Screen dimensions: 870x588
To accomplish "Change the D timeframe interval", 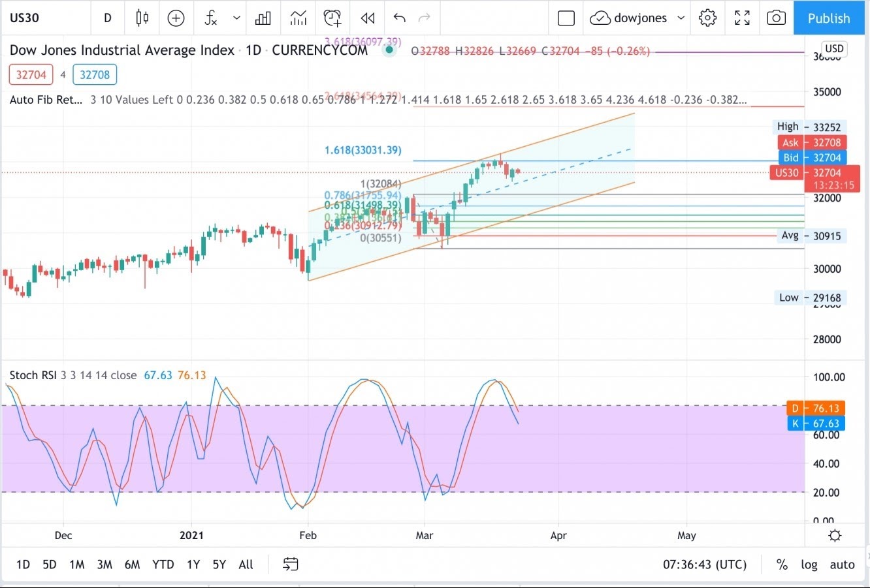I will tap(108, 18).
